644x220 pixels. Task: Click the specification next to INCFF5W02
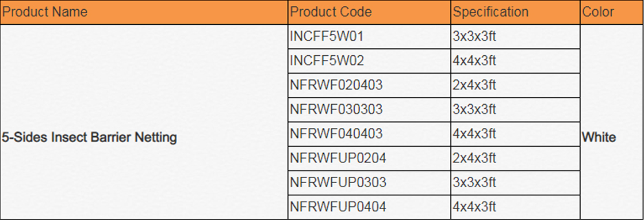click(515, 61)
